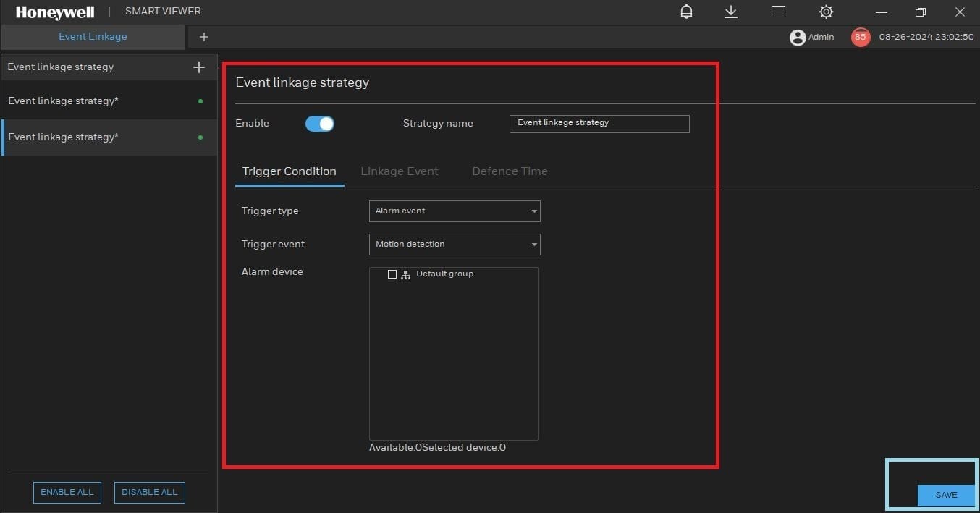
Task: Click the SAVE button
Action: click(946, 495)
